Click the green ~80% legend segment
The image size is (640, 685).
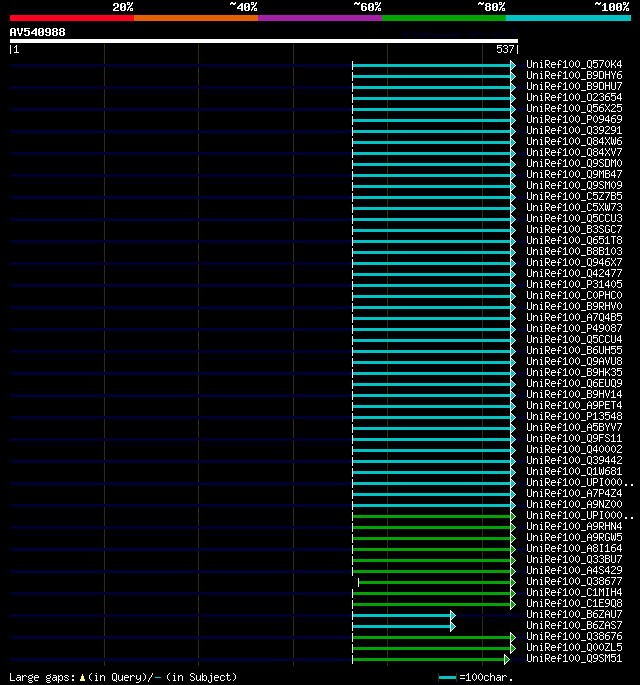point(444,18)
